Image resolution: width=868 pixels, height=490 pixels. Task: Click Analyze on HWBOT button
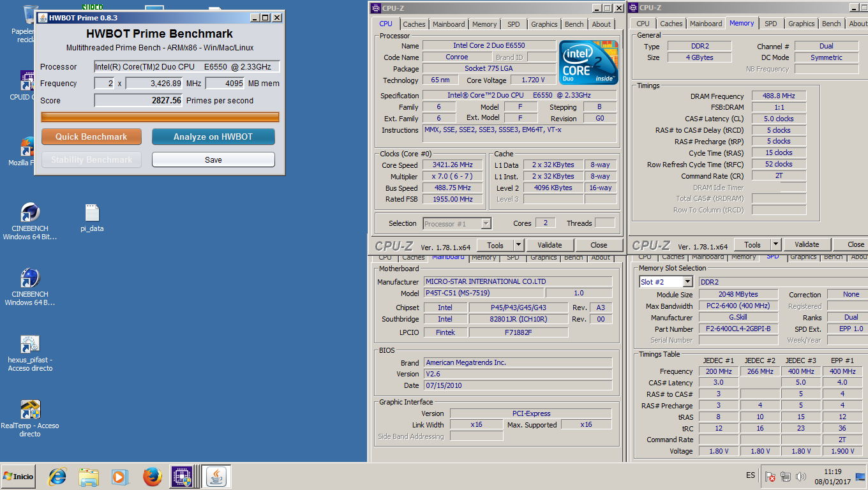pos(213,137)
